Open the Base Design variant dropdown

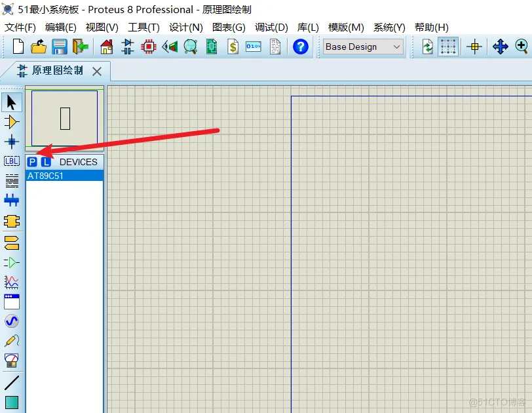(363, 47)
